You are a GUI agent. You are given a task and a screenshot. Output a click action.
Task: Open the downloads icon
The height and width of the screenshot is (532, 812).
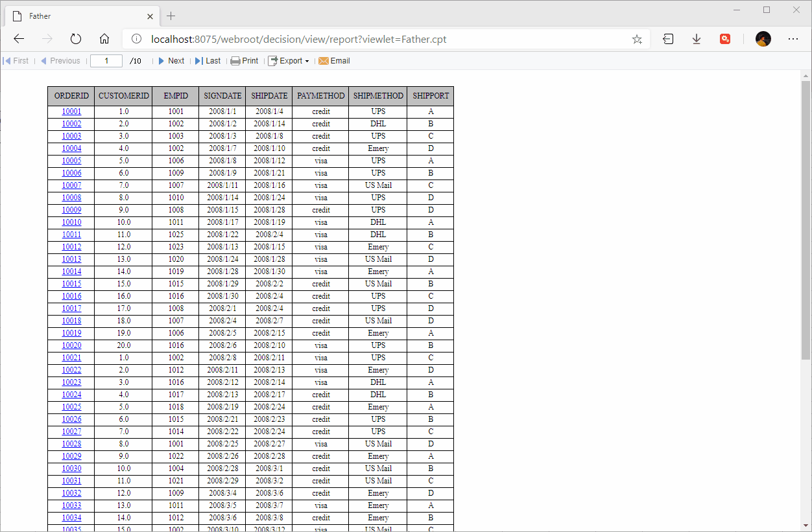point(697,39)
